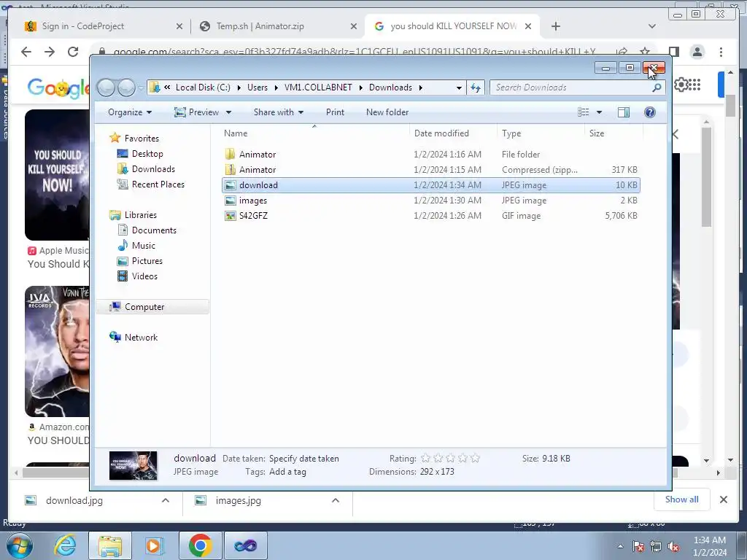Screen dimensions: 747x560
Task: Click the search magnifier in Explorer
Action: (x=657, y=87)
